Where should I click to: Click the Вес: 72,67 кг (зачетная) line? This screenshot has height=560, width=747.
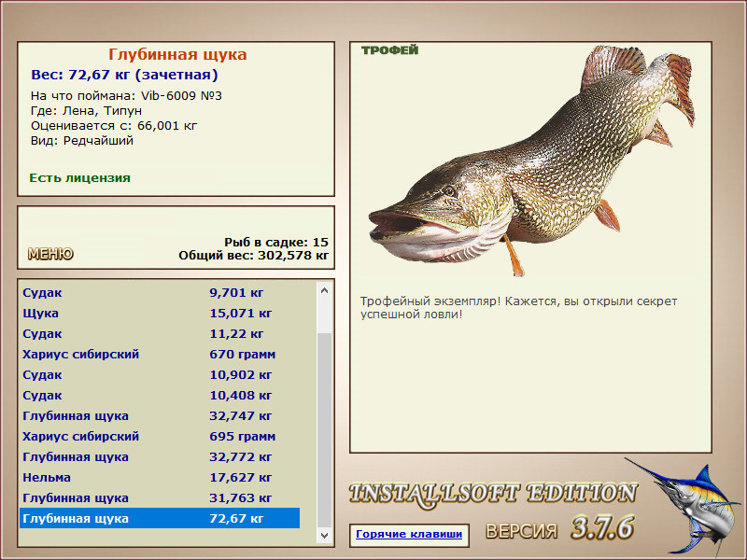(124, 75)
